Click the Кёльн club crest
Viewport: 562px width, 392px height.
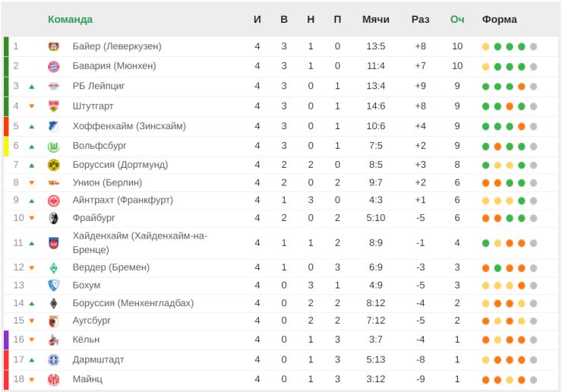(x=53, y=340)
